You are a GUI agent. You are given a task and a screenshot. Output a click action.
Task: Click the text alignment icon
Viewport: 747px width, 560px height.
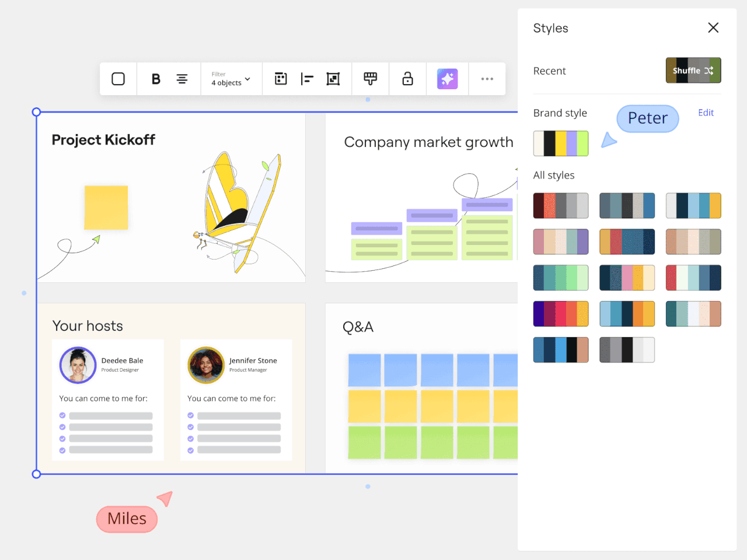182,79
